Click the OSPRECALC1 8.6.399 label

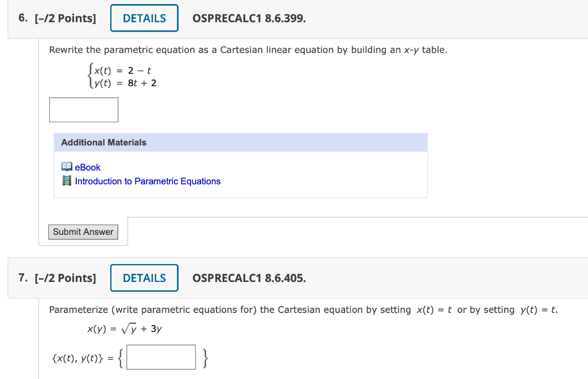tap(249, 18)
